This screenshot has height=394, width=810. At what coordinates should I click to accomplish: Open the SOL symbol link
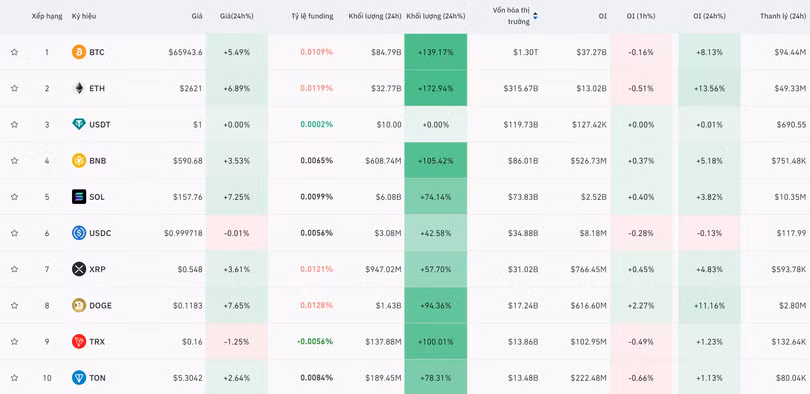(x=97, y=197)
